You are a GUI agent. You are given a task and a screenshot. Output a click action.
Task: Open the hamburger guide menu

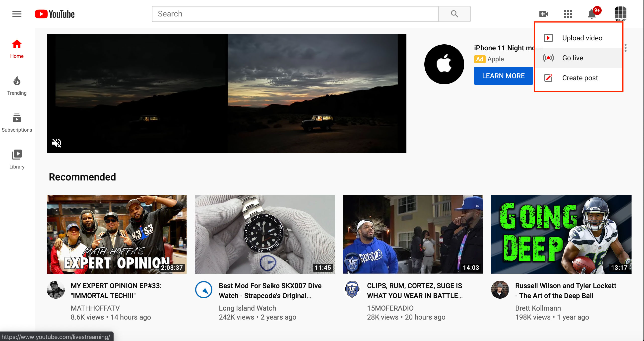tap(17, 14)
